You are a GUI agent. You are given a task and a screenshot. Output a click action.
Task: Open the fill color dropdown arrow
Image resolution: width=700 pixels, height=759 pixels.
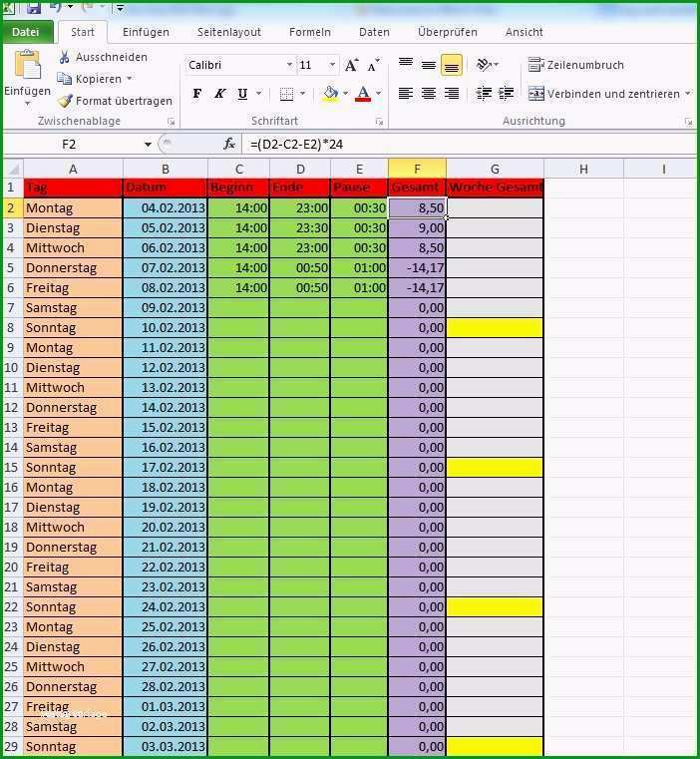[x=345, y=94]
